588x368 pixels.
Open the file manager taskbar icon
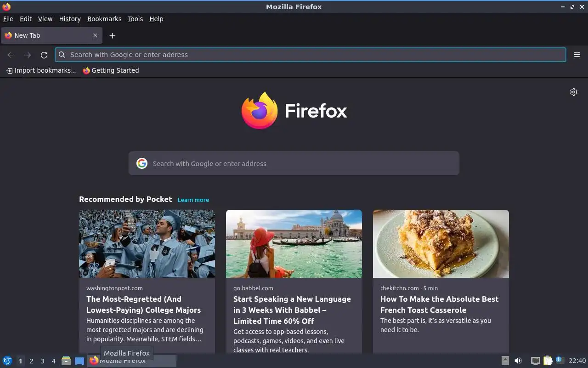click(66, 361)
